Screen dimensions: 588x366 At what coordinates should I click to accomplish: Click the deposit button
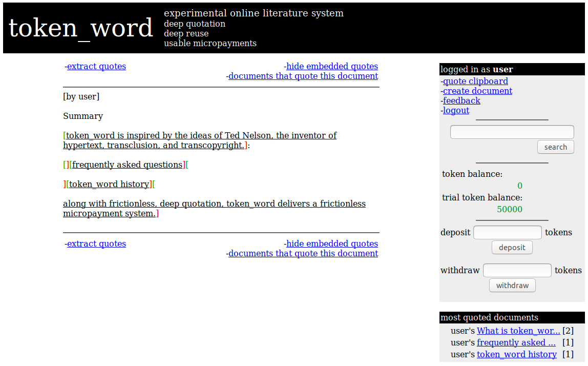click(x=512, y=248)
